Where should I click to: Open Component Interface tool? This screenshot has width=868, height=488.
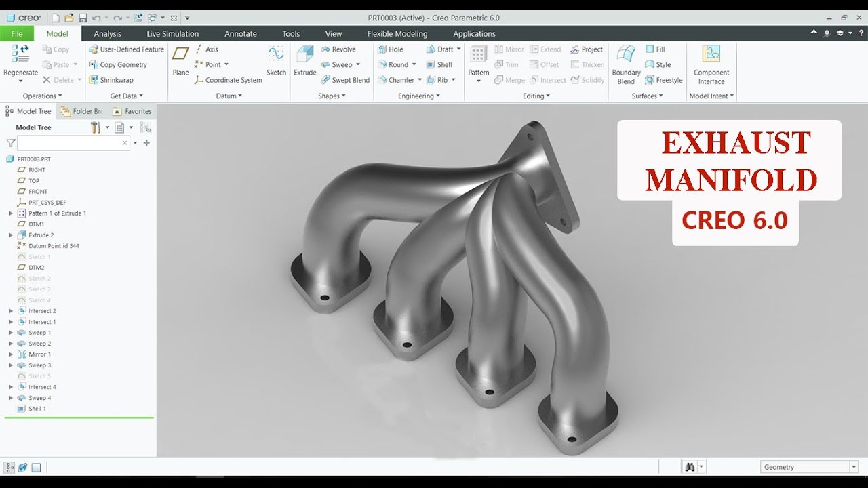(x=711, y=64)
